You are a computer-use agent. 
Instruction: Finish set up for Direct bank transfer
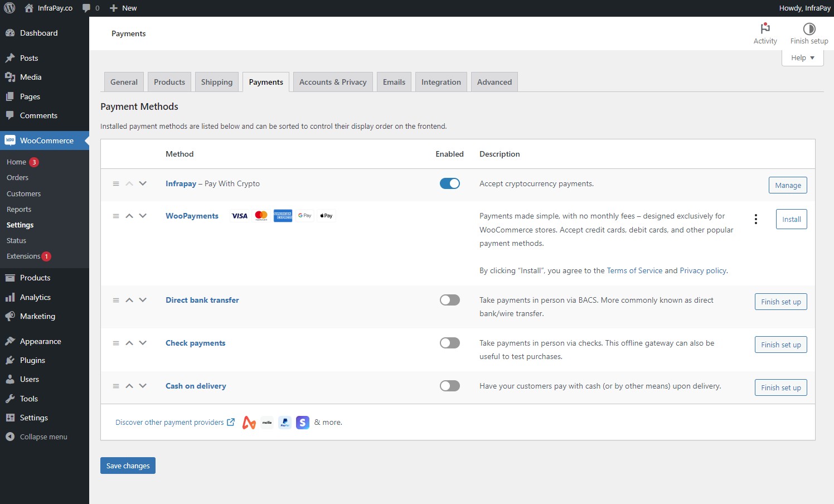[780, 302]
